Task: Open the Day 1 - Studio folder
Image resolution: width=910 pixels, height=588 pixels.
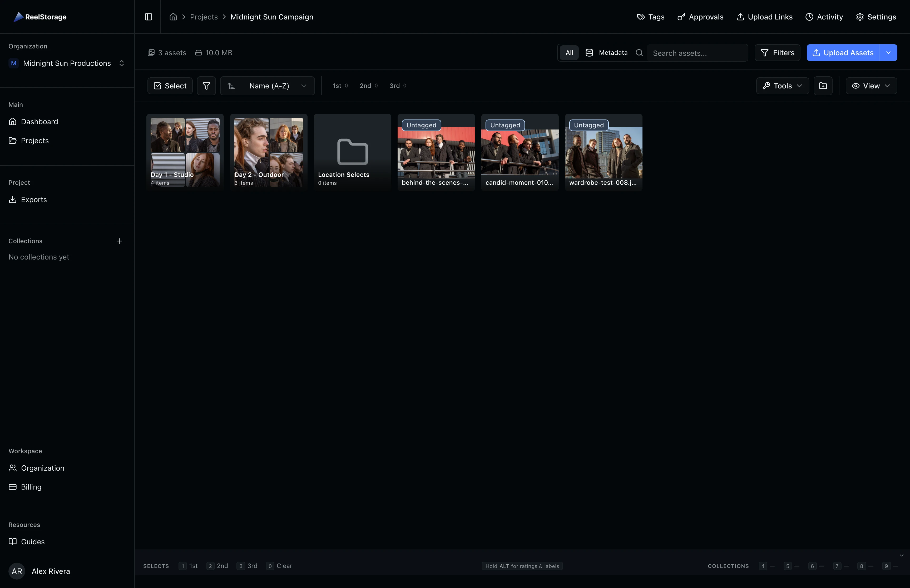Action: pos(185,152)
